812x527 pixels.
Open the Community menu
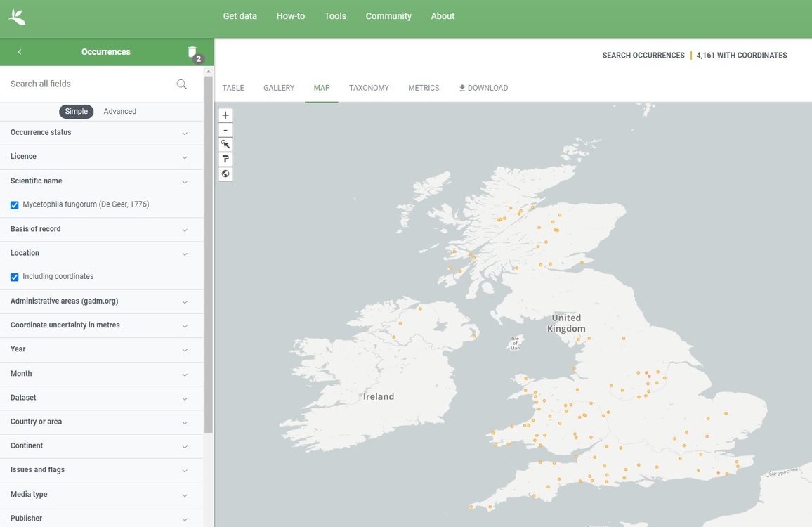click(x=388, y=15)
